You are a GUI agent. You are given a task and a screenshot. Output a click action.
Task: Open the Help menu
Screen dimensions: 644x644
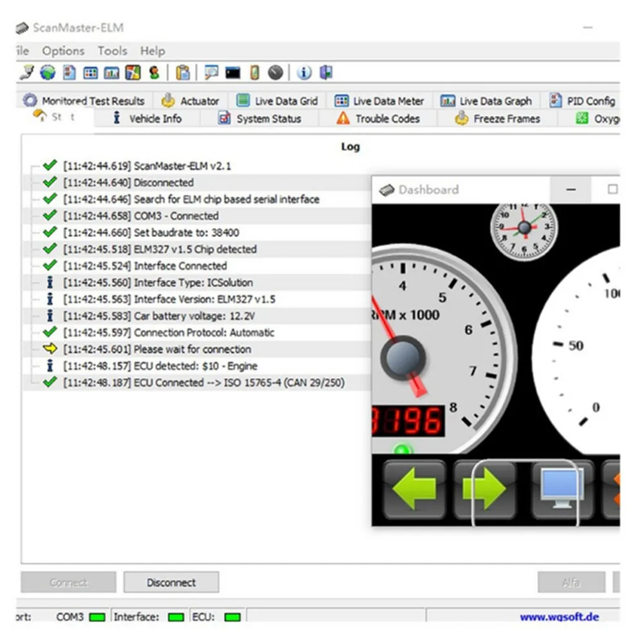tap(153, 51)
